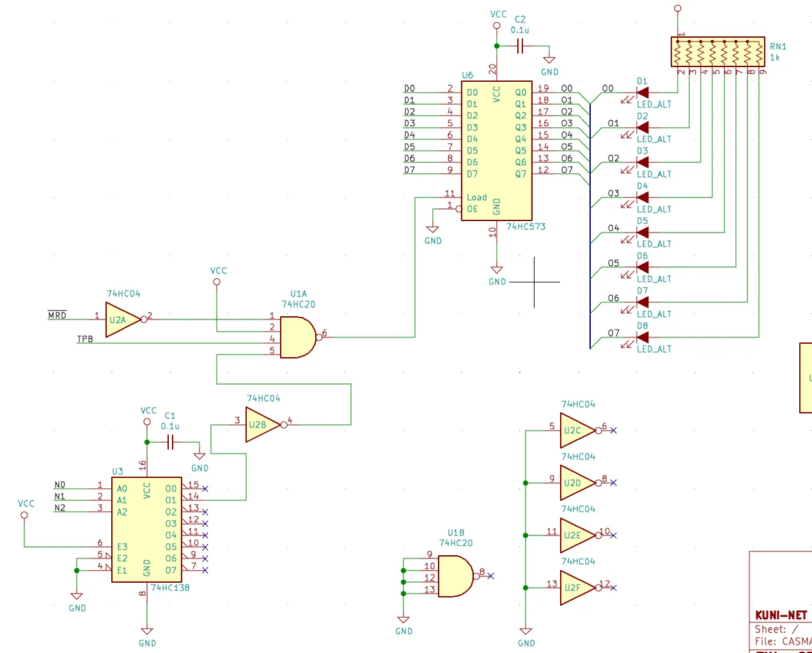Click the junction dot on U2D input wire
Image resolution: width=812 pixels, height=653 pixels.
(526, 483)
